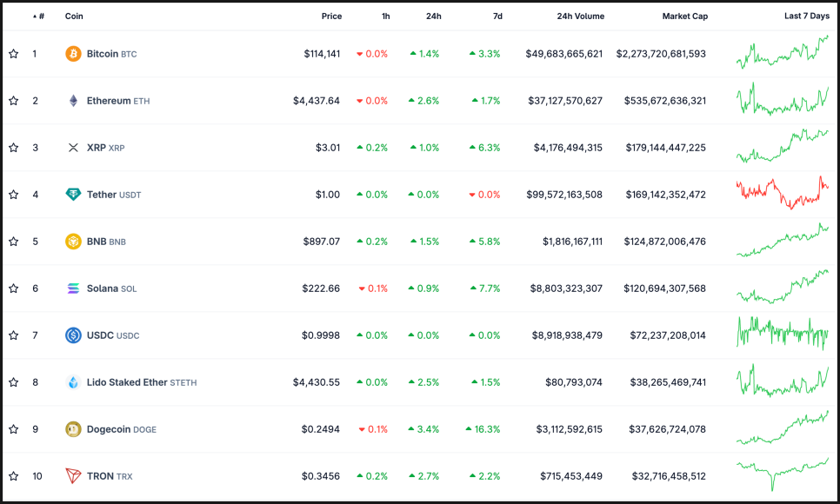Open BNB's 7-day sparkline chart
The width and height of the screenshot is (840, 504).
[x=783, y=240]
